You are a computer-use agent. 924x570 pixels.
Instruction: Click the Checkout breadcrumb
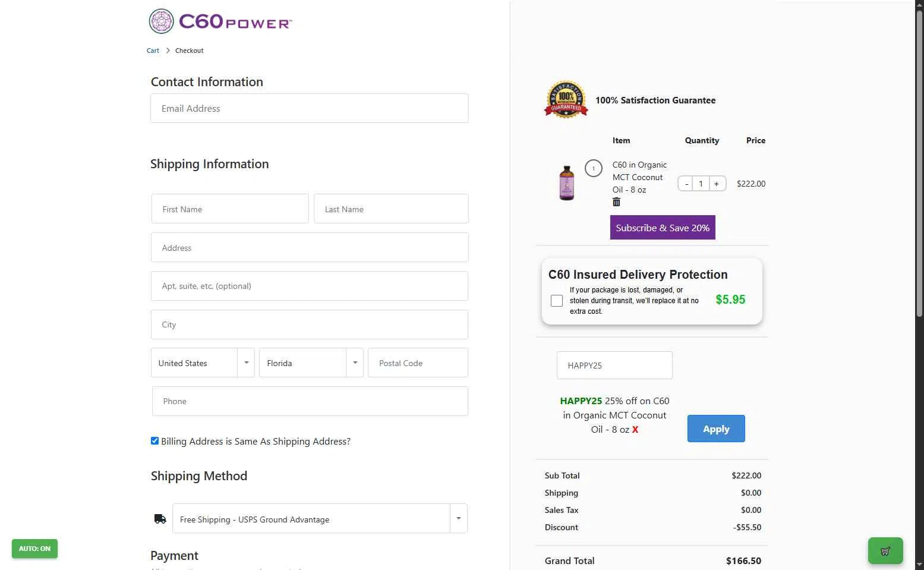pos(189,51)
